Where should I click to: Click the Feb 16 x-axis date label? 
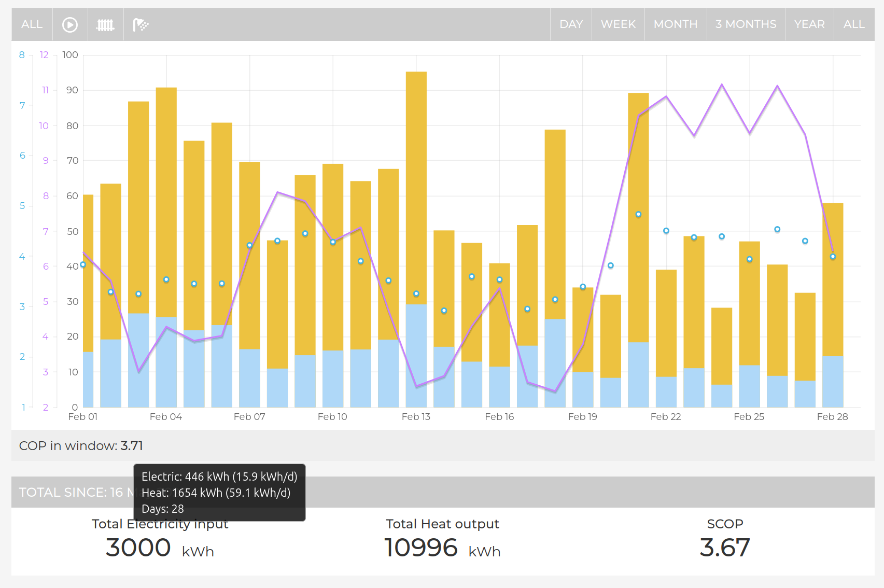coord(499,417)
